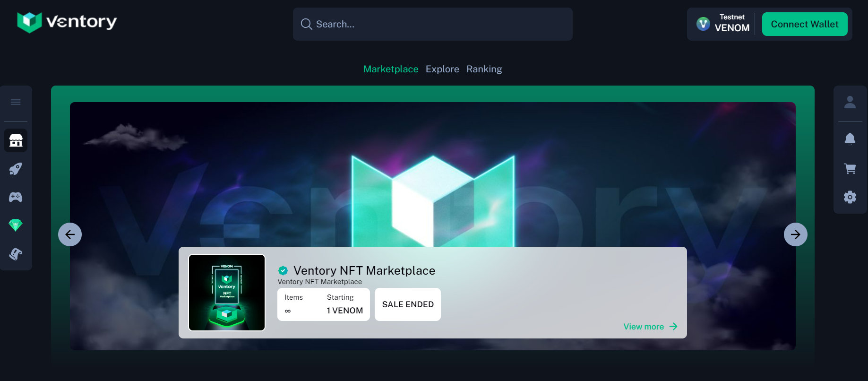
Task: Open the settings gear icon
Action: (850, 197)
